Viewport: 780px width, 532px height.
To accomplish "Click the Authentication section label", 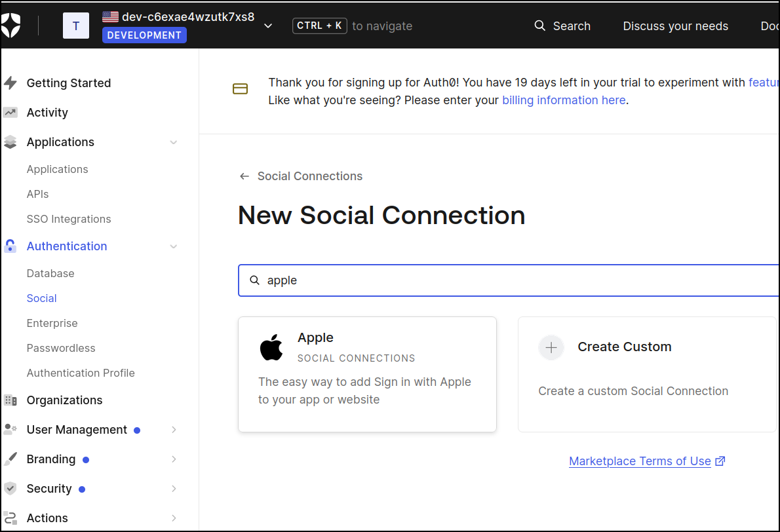I will [x=67, y=246].
